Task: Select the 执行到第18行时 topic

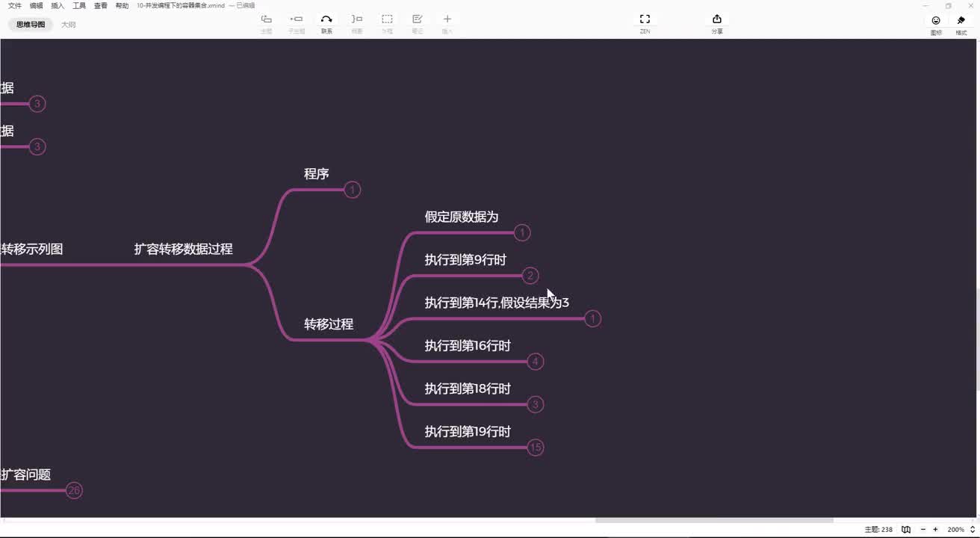Action: [x=468, y=389]
